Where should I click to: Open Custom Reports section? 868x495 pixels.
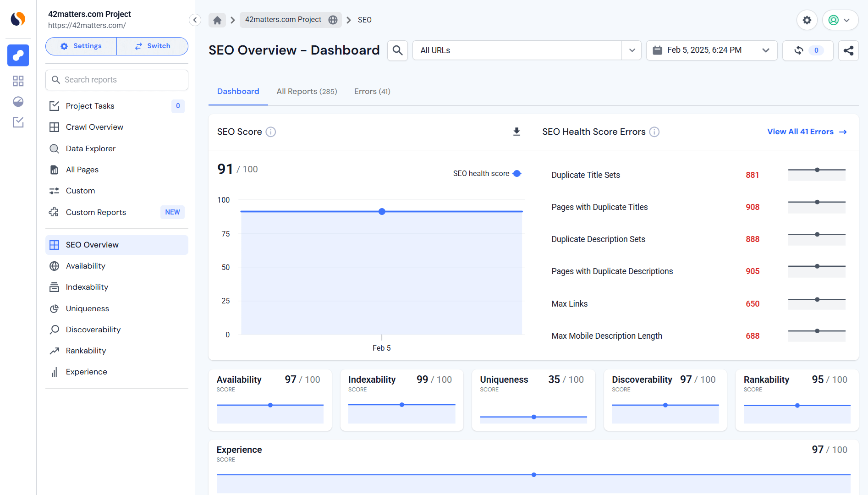point(96,212)
